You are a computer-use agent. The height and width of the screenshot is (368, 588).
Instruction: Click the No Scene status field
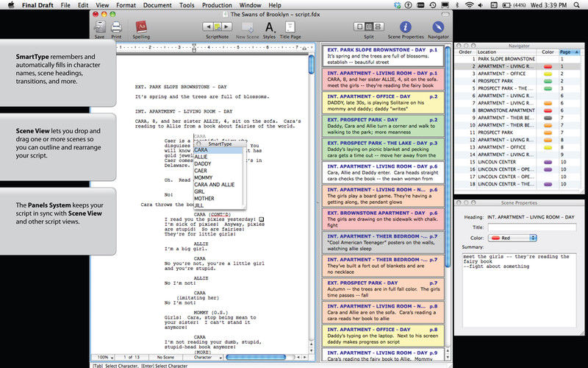[x=165, y=357]
